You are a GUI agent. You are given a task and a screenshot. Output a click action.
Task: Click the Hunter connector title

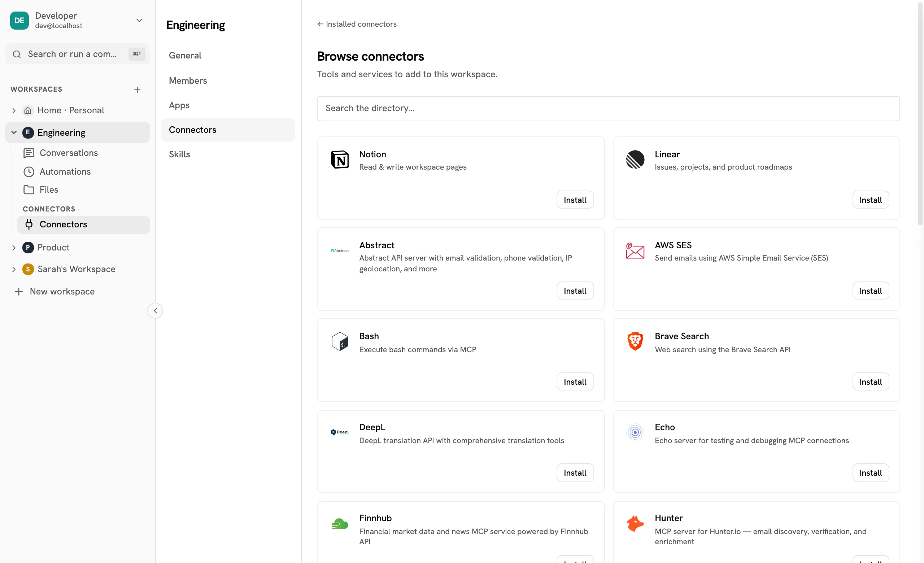click(x=668, y=518)
